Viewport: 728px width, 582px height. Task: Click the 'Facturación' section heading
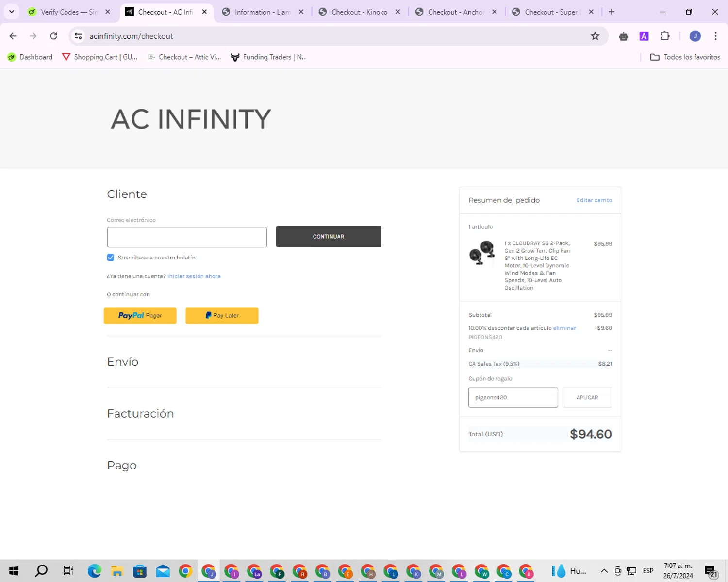coord(140,414)
